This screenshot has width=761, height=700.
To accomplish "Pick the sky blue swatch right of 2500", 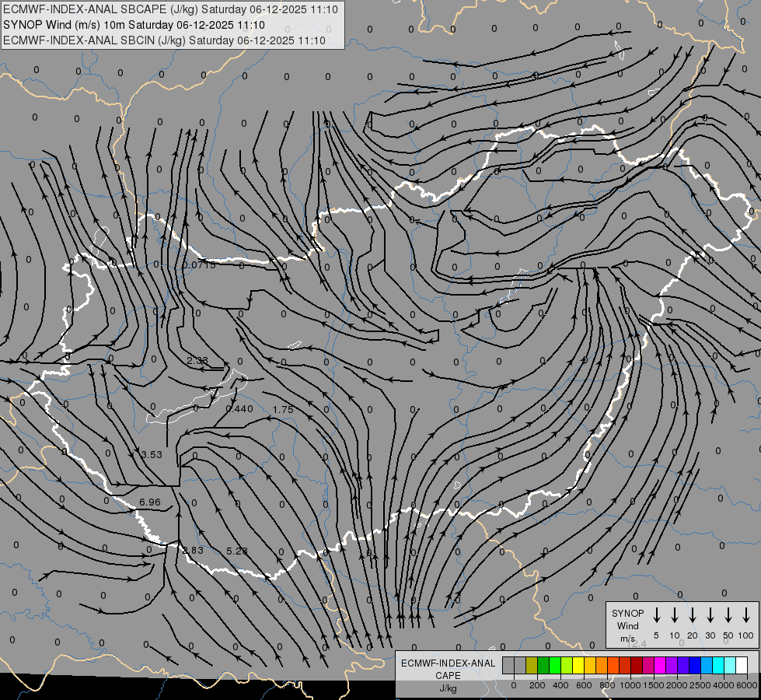I will [x=707, y=666].
